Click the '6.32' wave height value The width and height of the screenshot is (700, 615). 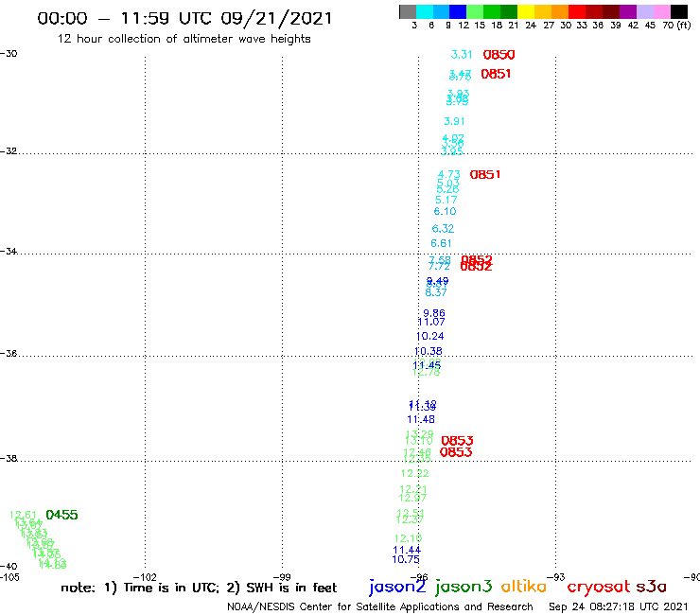443,229
